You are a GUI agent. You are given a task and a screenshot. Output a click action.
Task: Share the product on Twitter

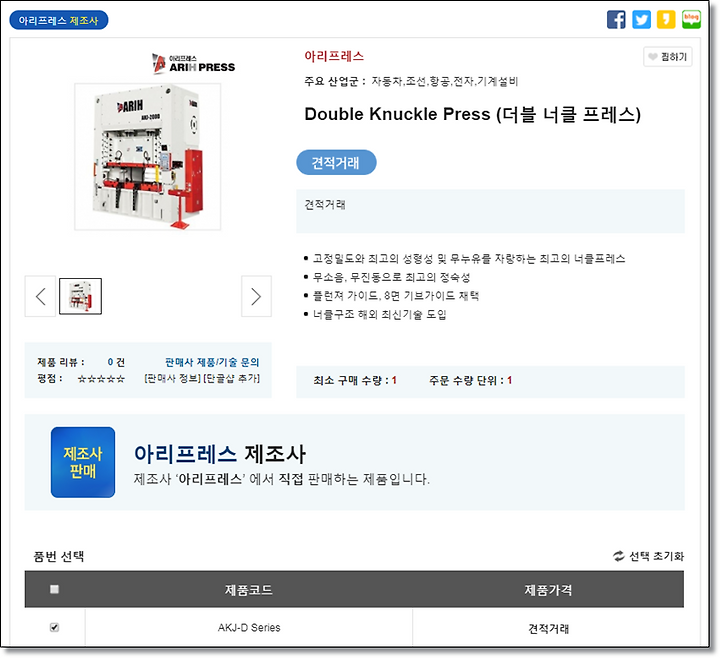coord(641,20)
